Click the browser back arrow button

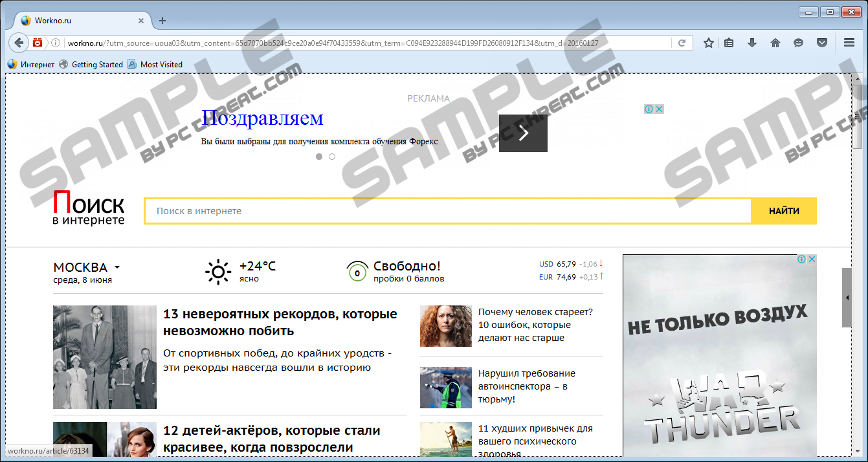point(17,43)
